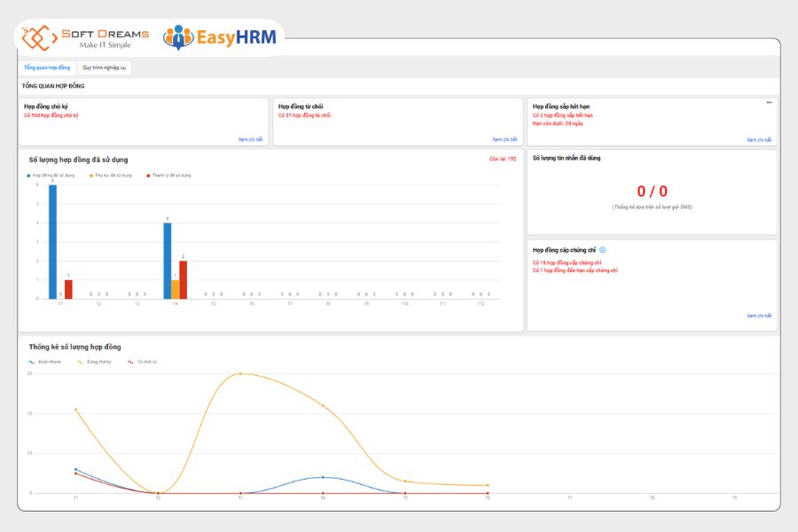
Task: Click the TỔNG QUAN HỢP ĐỒNG section header
Action: click(53, 86)
